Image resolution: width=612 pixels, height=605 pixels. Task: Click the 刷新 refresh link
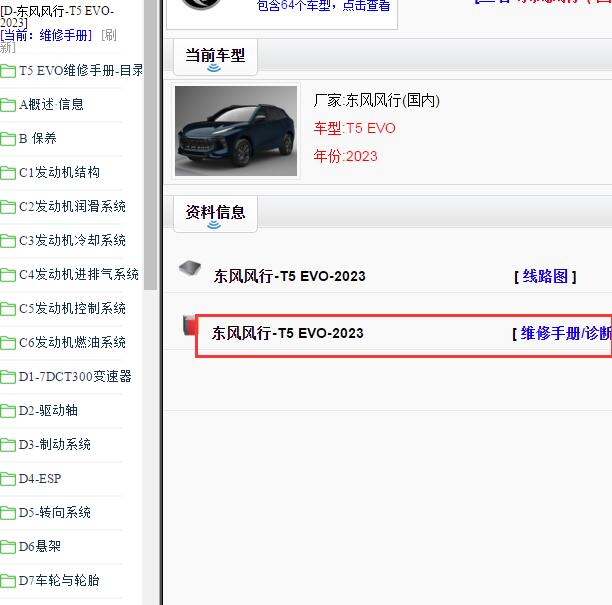pyautogui.click(x=109, y=36)
